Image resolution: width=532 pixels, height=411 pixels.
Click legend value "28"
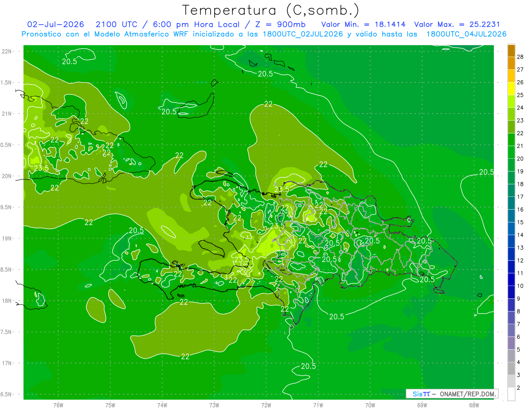(x=520, y=57)
